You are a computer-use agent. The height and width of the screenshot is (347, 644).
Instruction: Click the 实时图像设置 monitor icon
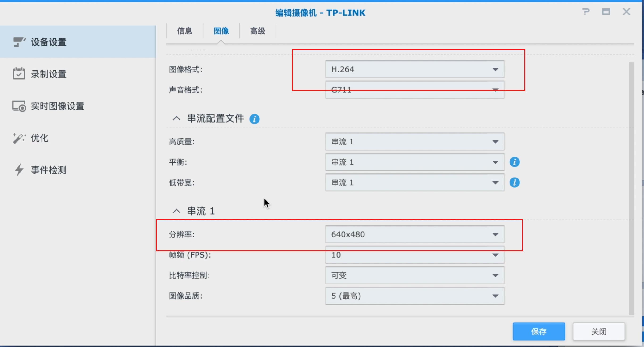[19, 106]
